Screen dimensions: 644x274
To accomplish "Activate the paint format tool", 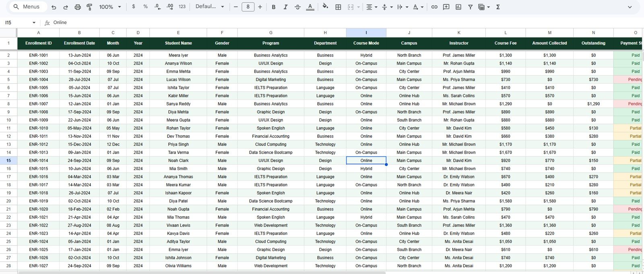I will (89, 7).
